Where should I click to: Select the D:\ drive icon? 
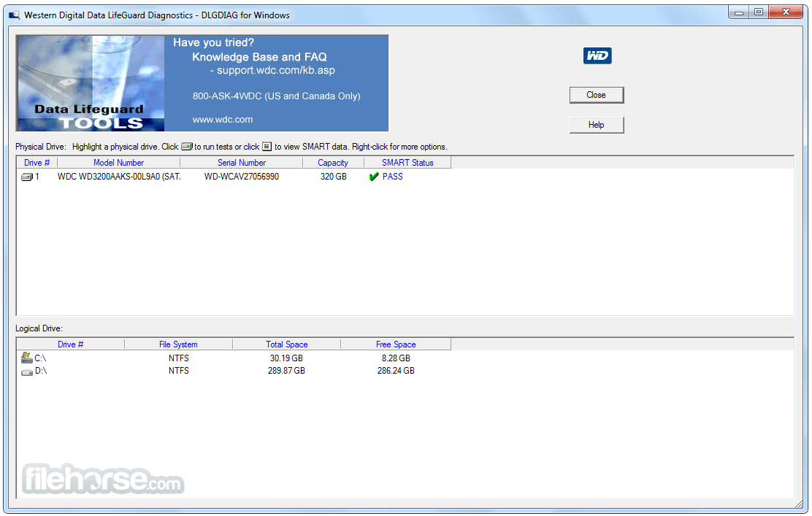tap(26, 371)
